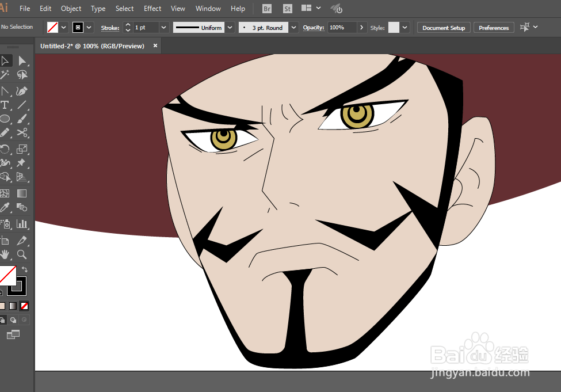Image resolution: width=561 pixels, height=392 pixels.
Task: Click the Document Setup button
Action: (444, 28)
